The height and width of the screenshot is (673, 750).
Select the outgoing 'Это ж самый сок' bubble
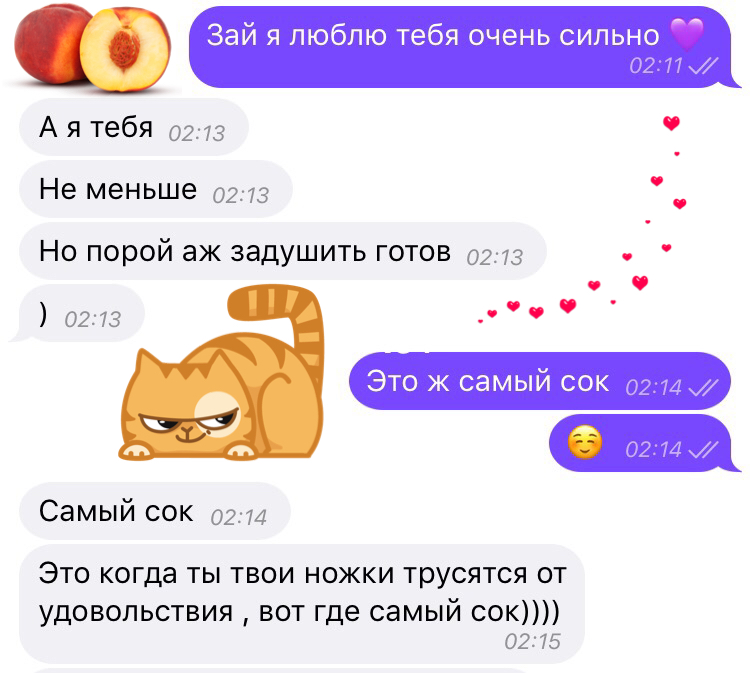540,381
